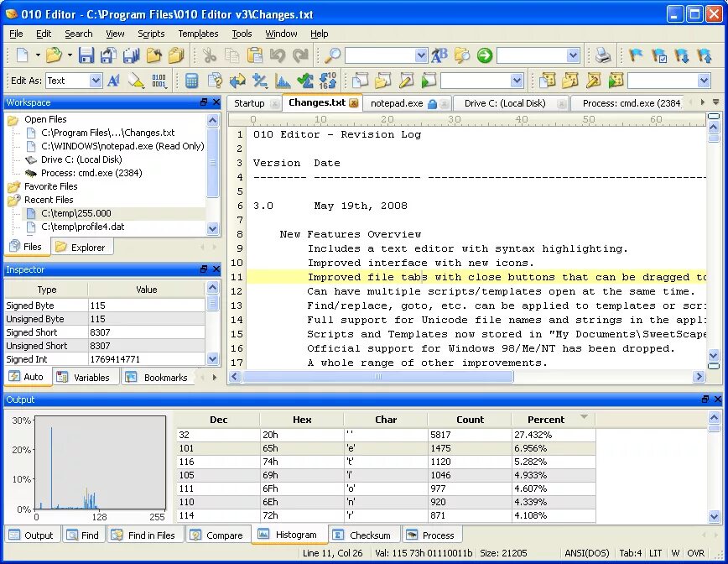728x564 pixels.
Task: Click the Next Bookmark flag icon
Action: tap(682, 55)
